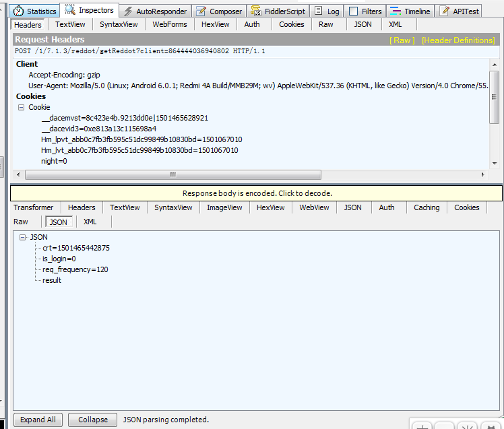Click the Collapse button
This screenshot has height=429, width=504.
coord(93,420)
